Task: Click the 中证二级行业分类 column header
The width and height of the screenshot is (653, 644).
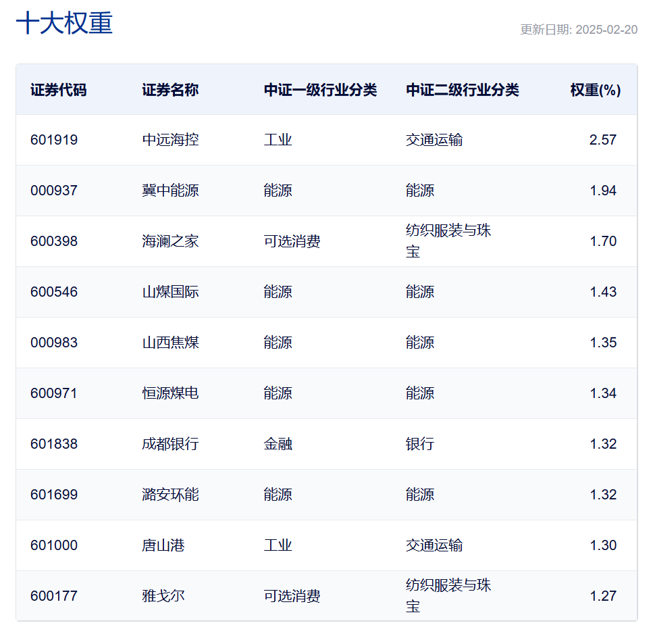Action: (463, 90)
